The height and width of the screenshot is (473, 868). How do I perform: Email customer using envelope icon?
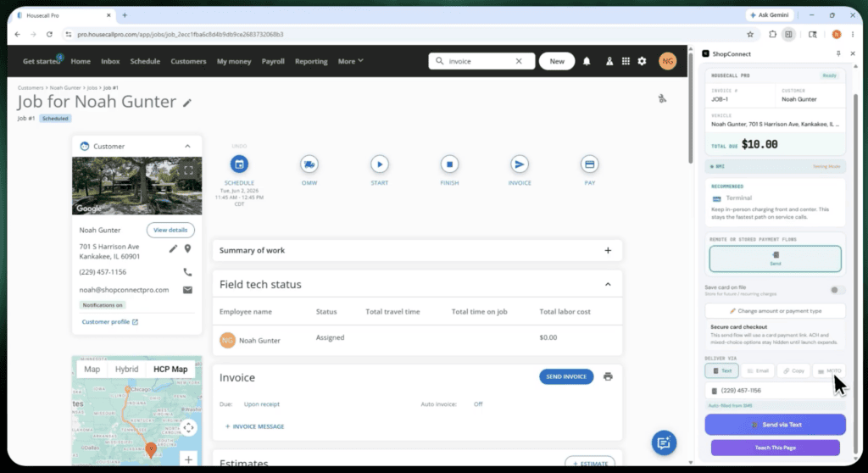coord(187,290)
